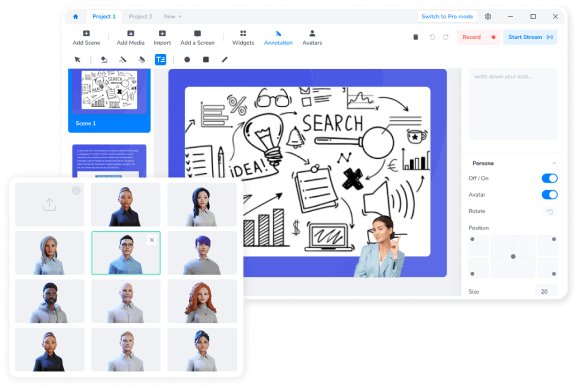Screen dimensions: 578x389
Task: Click the Import icon
Action: [x=162, y=33]
